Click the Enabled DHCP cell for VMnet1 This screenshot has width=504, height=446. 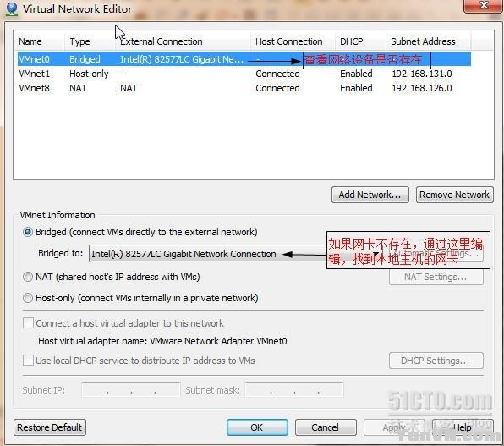coord(356,74)
